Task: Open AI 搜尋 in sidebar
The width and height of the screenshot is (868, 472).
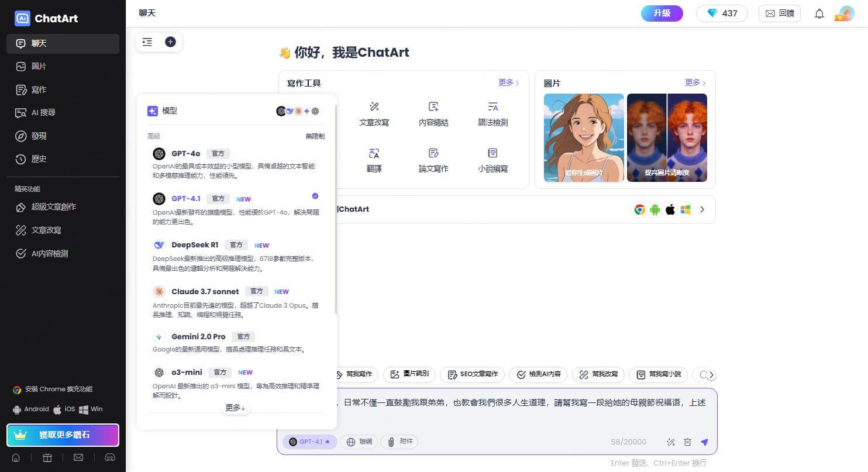Action: [x=63, y=112]
